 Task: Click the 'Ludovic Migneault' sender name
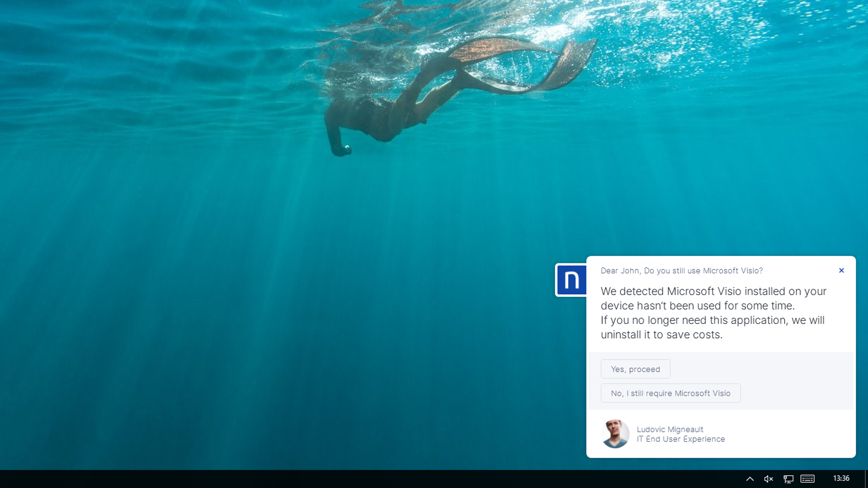pos(670,429)
